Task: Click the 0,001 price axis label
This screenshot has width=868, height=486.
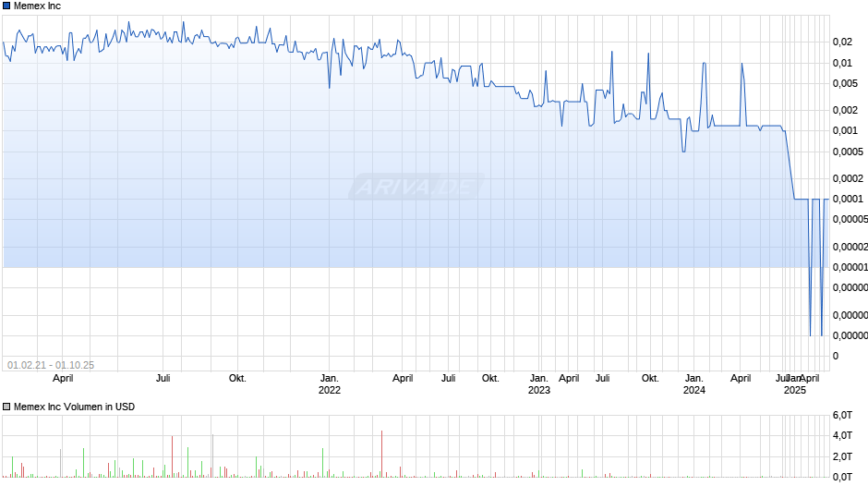Action: click(845, 131)
